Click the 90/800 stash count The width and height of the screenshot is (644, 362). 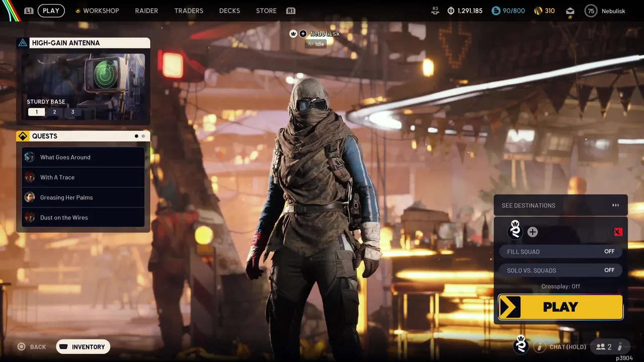tap(514, 11)
